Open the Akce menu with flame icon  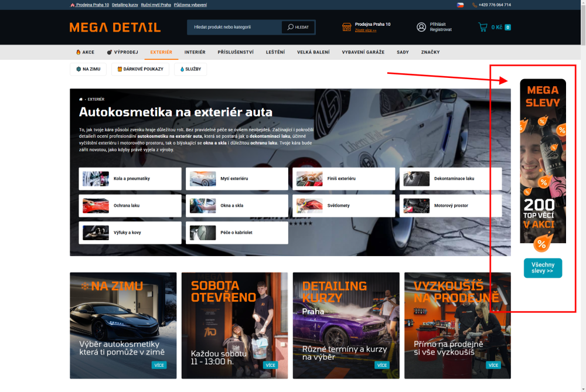85,52
